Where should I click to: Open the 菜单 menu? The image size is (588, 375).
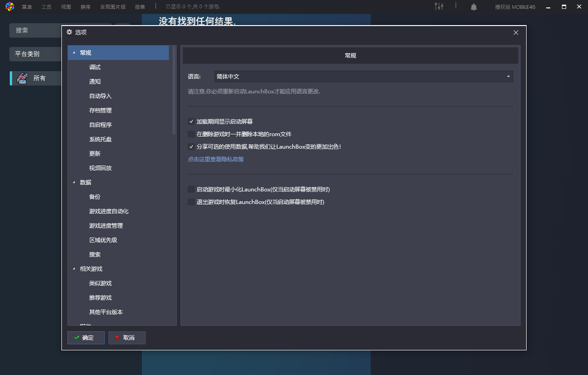point(27,7)
